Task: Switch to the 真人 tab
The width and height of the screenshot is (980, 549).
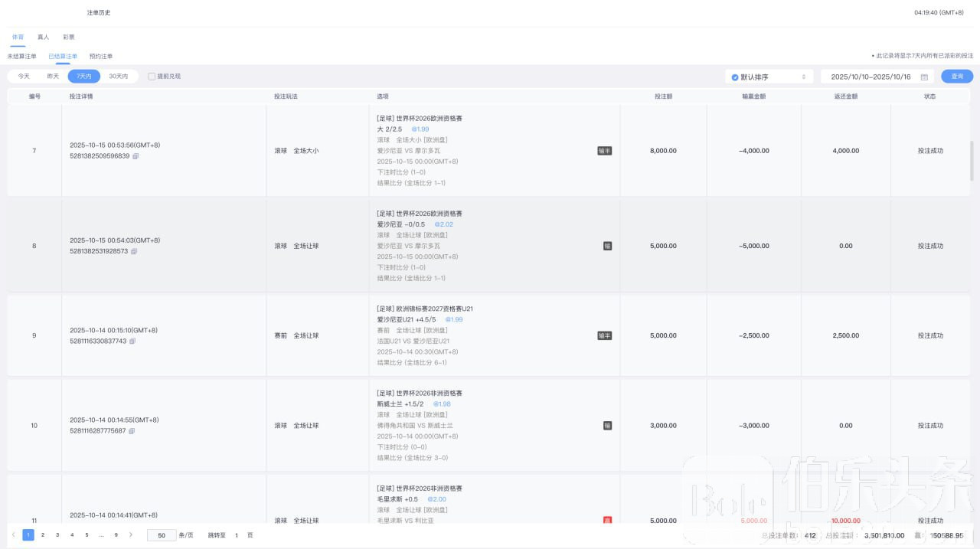Action: tap(44, 37)
